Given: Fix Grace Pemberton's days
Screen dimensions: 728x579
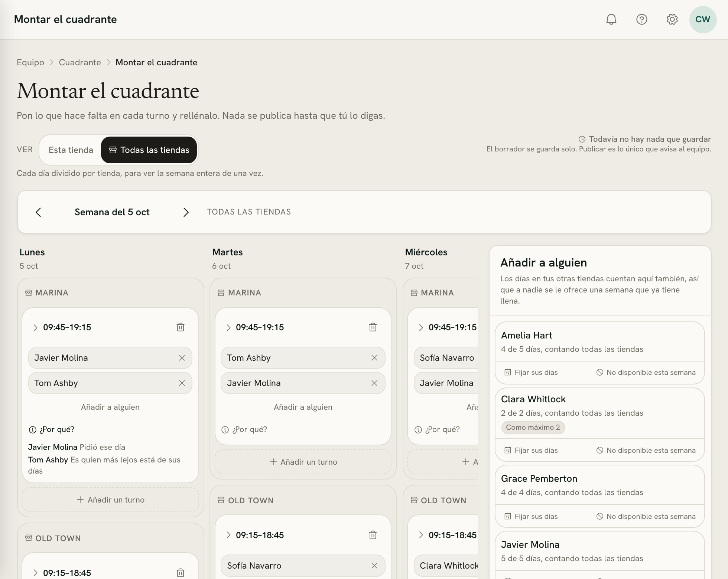Looking at the screenshot, I should (x=531, y=516).
